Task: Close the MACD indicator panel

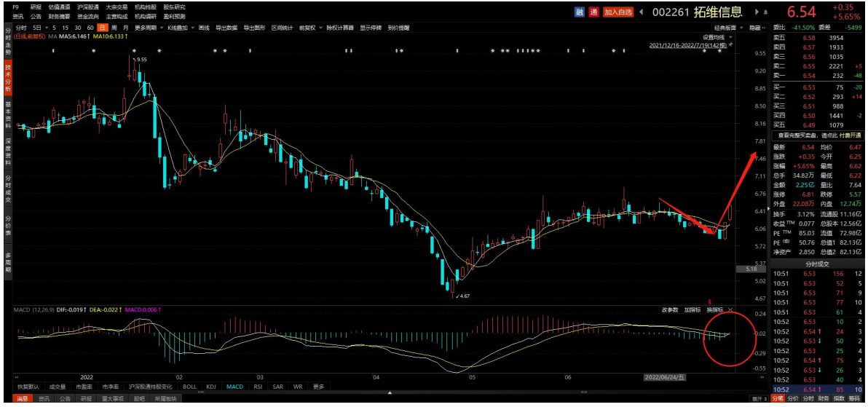Action: pos(730,310)
